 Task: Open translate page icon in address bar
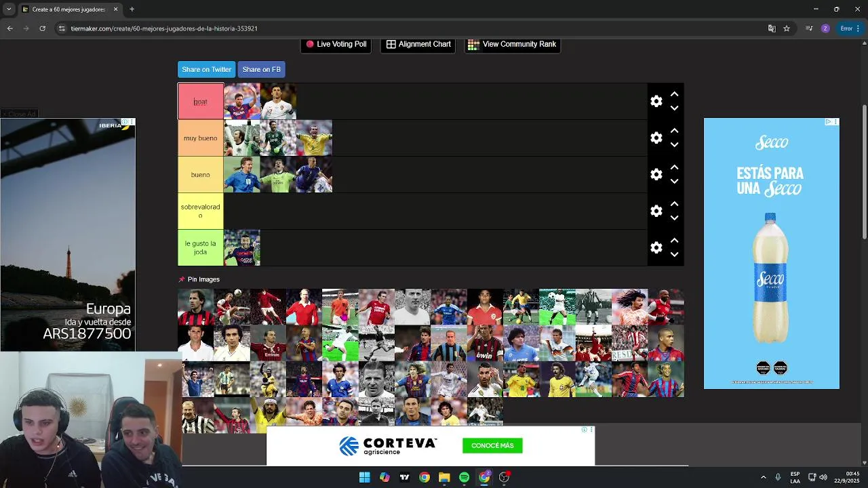point(772,28)
